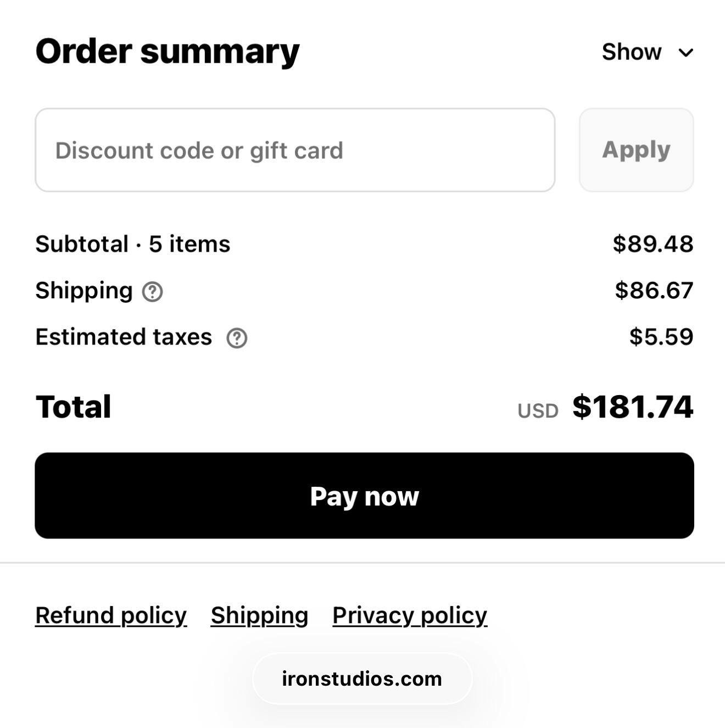
Task: Click the USD currency label
Action: click(538, 411)
